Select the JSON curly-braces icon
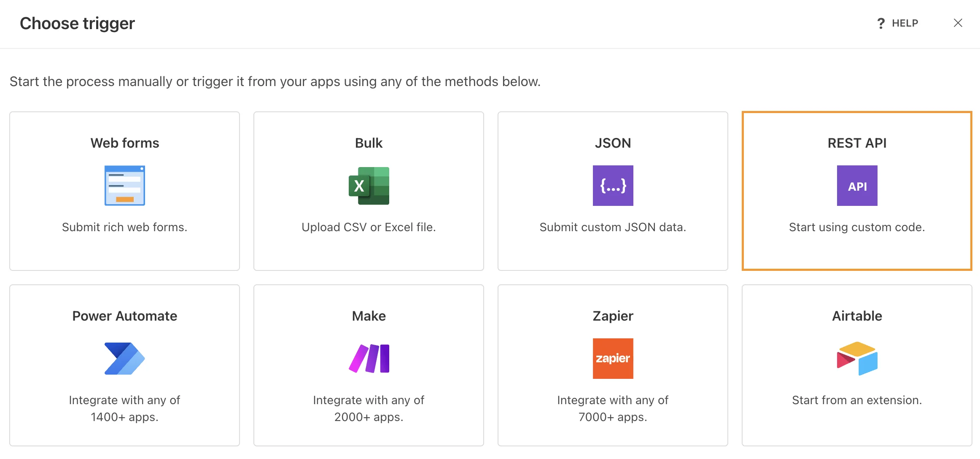Image resolution: width=980 pixels, height=459 pixels. [x=612, y=186]
